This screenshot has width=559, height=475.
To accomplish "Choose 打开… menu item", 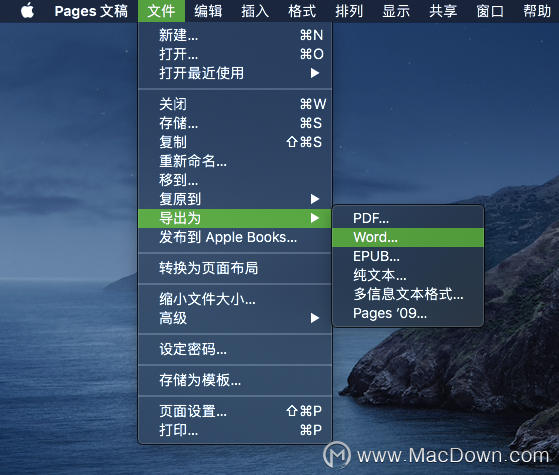I will pos(235,54).
